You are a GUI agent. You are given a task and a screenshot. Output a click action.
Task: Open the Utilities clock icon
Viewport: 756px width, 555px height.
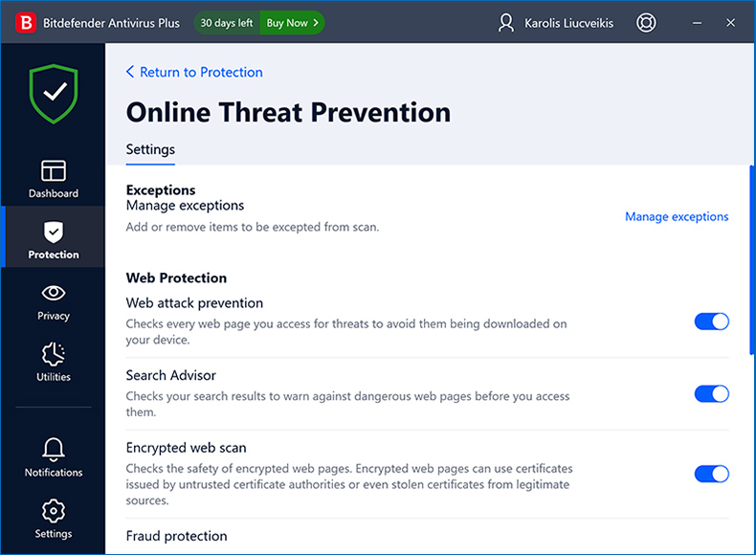point(54,353)
